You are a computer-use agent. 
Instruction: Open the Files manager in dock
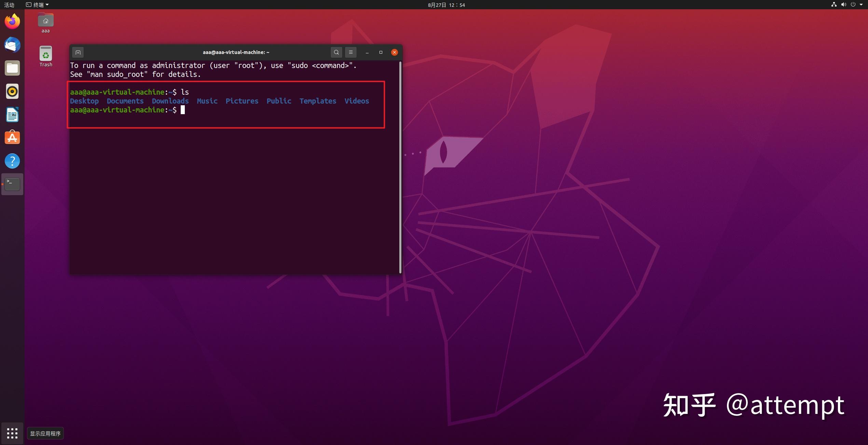(12, 68)
